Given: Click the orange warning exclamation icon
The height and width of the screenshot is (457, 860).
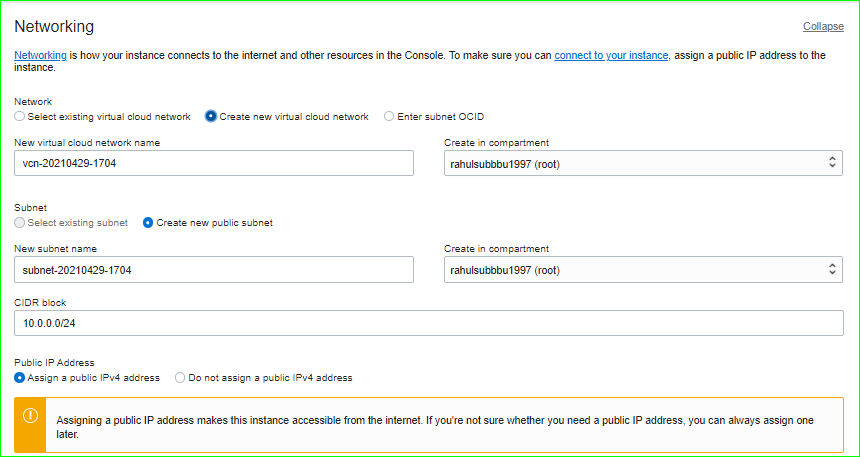Looking at the screenshot, I should [x=30, y=415].
